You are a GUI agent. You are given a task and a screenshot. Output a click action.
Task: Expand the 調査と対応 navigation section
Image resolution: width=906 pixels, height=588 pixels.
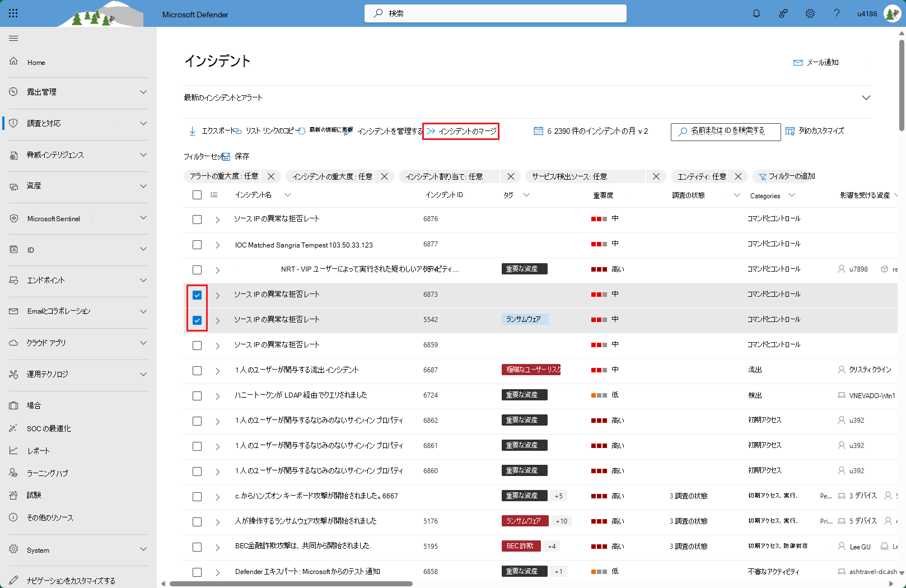pyautogui.click(x=143, y=123)
